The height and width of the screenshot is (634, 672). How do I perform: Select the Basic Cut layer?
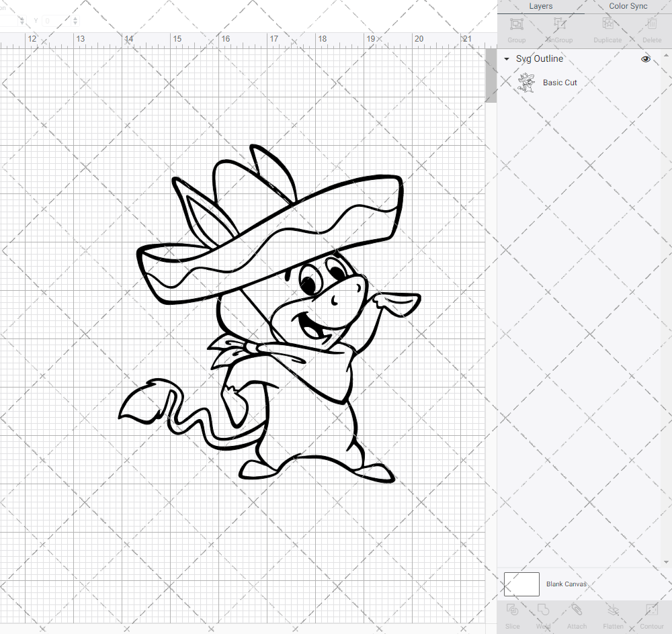[560, 82]
